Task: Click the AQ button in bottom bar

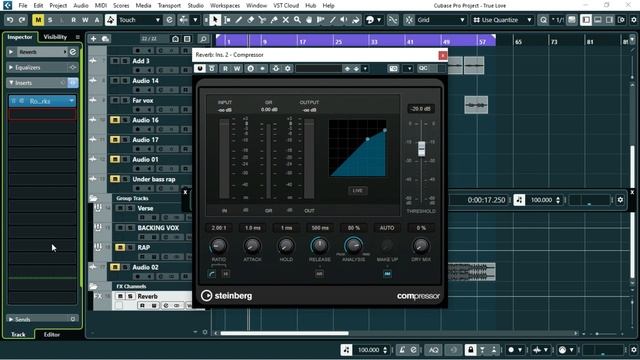Action: pyautogui.click(x=433, y=350)
